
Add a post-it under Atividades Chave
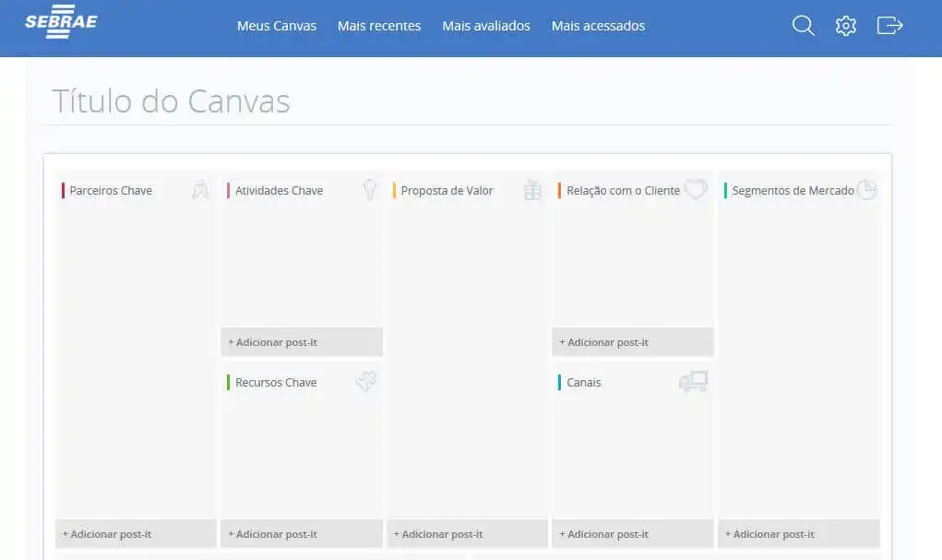pyautogui.click(x=301, y=341)
